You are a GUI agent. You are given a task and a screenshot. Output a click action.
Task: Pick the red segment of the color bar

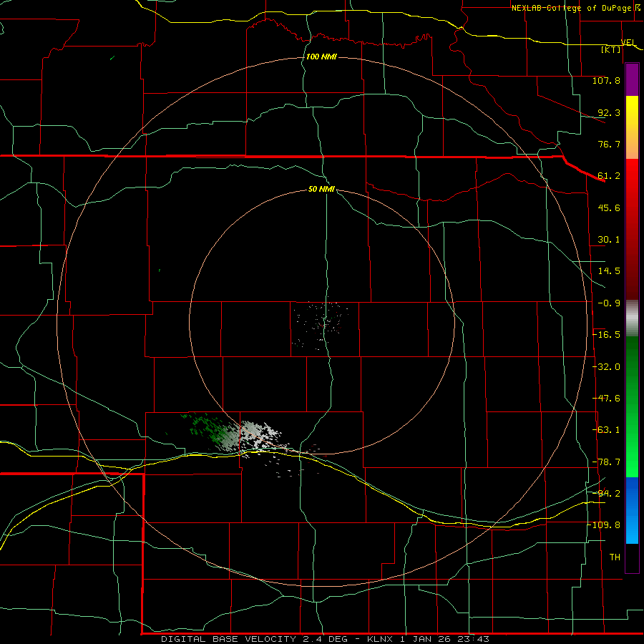[632, 229]
